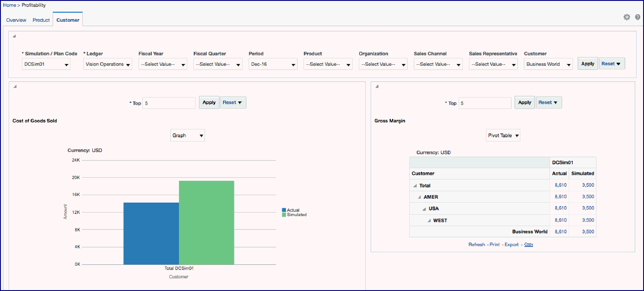Screen dimensions: 644x291
Task: Click Simulated value in USA row
Action: [588, 208]
